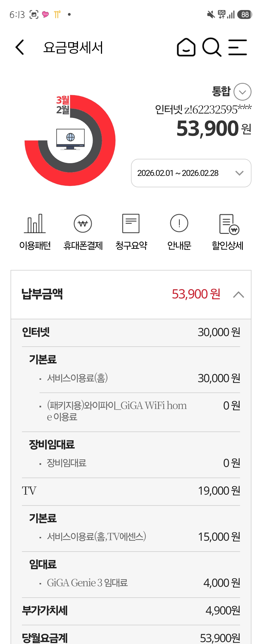262x644 pixels.
Task: Open 휴대폰결제 won icon
Action: 83,224
